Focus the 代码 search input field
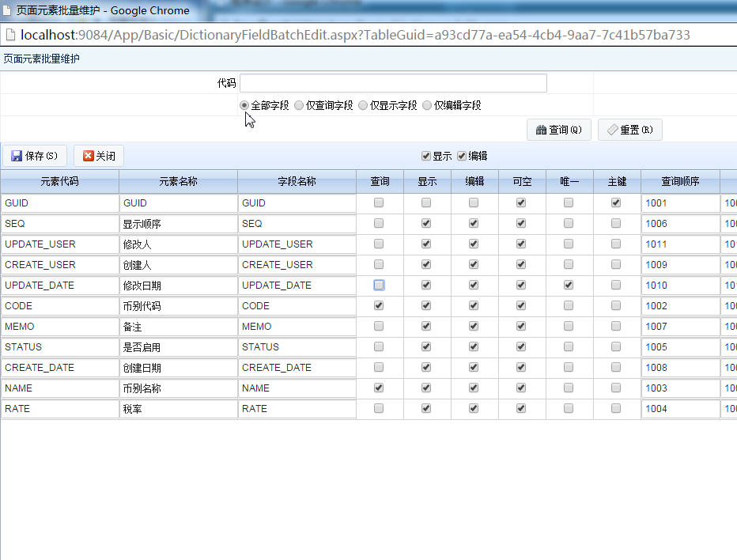 [394, 83]
